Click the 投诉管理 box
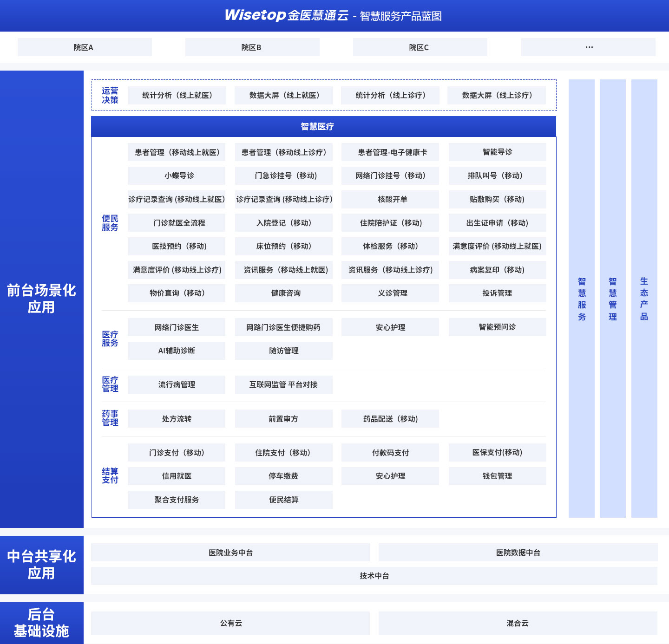This screenshot has width=669, height=644. [x=498, y=293]
